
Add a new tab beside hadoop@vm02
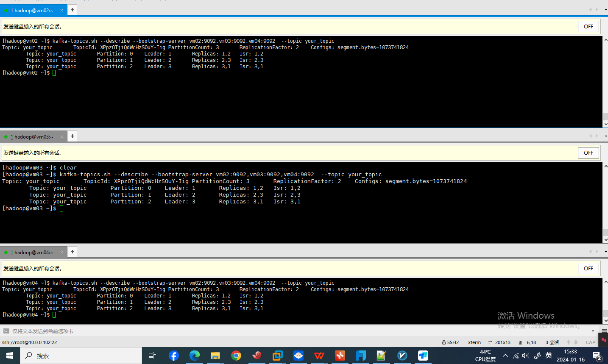73,10
